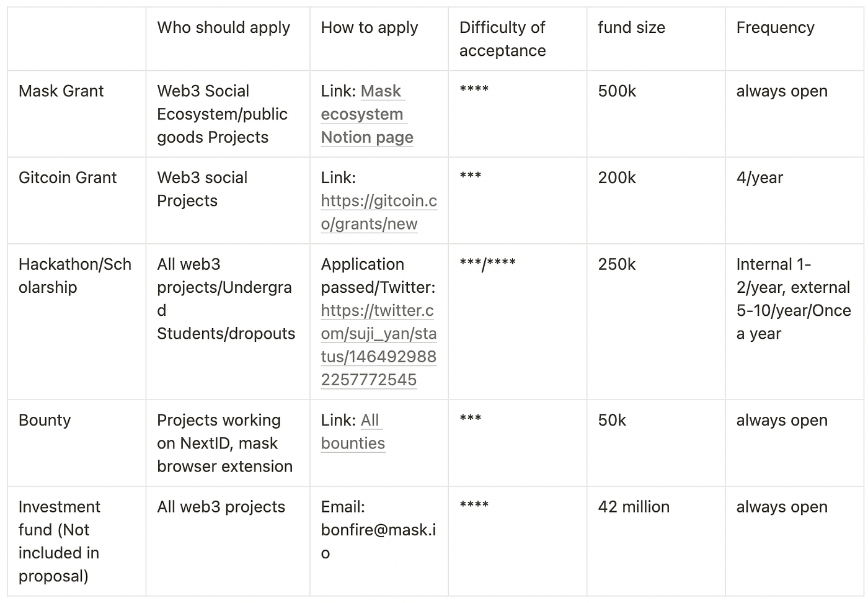The width and height of the screenshot is (868, 603).
Task: Select the Hackathon/Scholarship row label
Action: coord(74,275)
